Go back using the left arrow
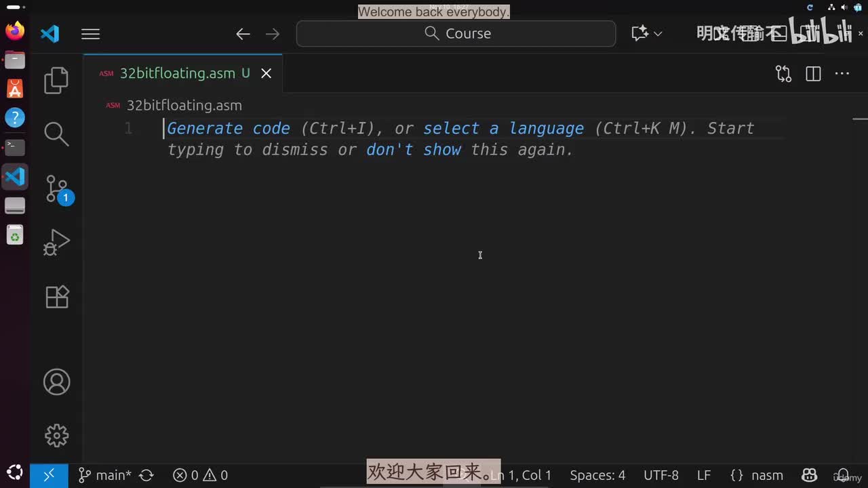 [243, 34]
